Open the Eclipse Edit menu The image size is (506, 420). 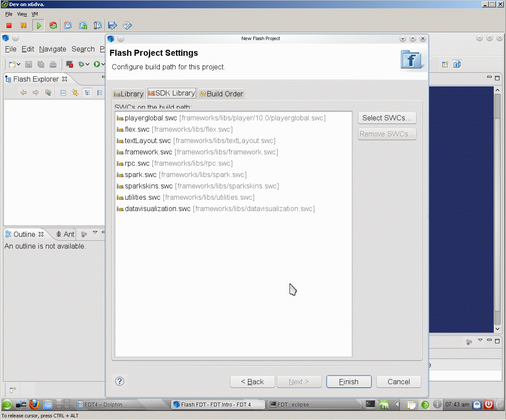pos(28,49)
